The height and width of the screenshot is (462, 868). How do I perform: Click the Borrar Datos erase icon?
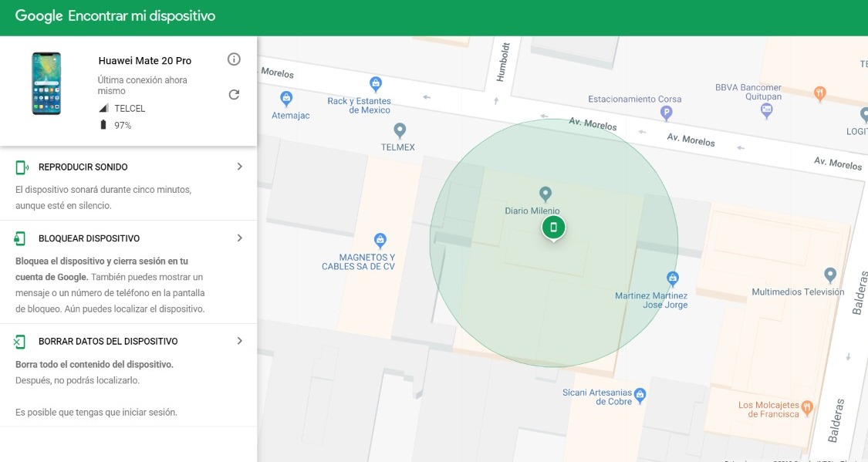tap(19, 342)
